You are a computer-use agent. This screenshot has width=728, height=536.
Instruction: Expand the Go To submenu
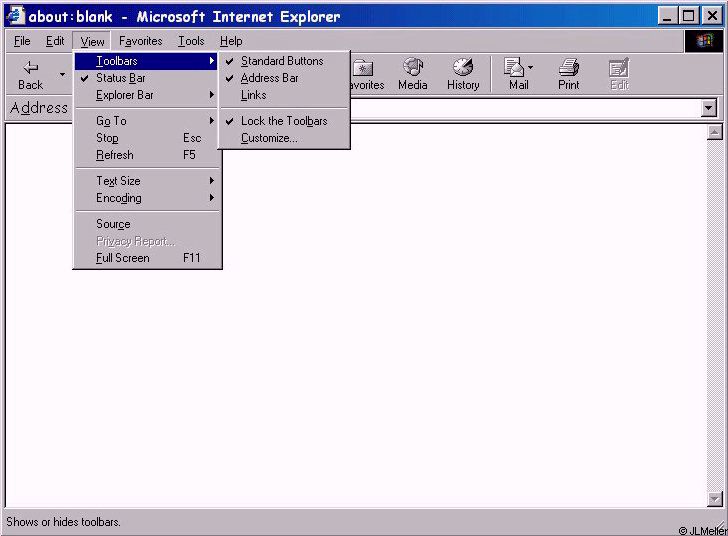click(x=147, y=121)
